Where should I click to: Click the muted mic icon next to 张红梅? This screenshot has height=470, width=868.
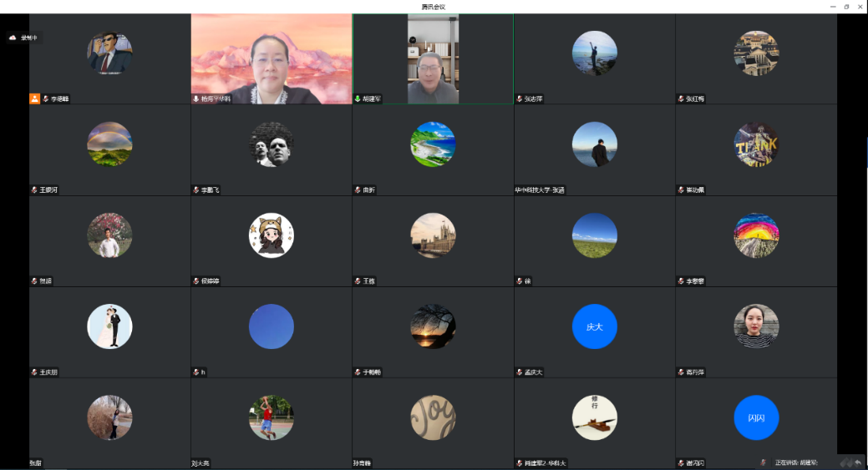[681, 99]
